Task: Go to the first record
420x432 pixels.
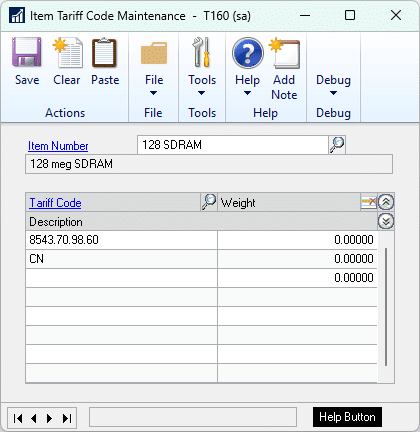Action: click(18, 418)
